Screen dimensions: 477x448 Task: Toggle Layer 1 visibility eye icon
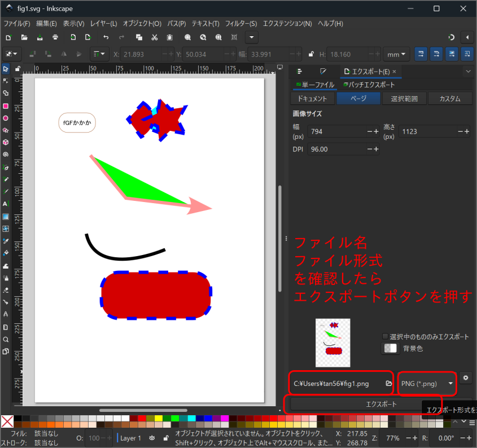(x=152, y=438)
